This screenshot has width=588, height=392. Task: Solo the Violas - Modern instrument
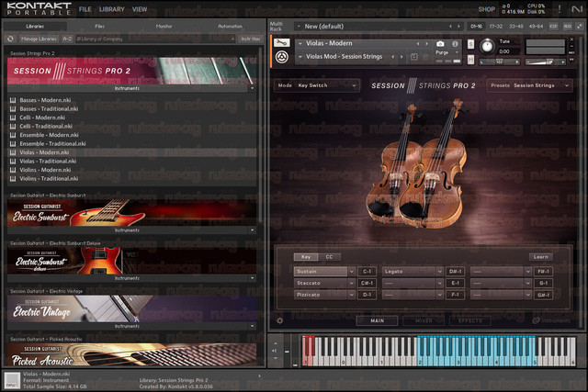[470, 44]
